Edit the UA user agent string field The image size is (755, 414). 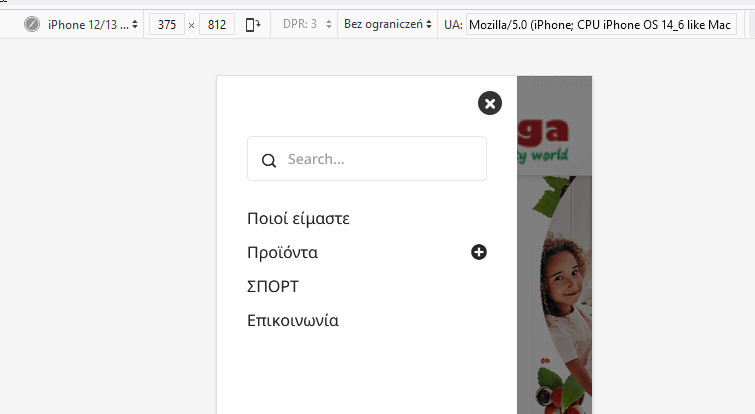coord(601,25)
